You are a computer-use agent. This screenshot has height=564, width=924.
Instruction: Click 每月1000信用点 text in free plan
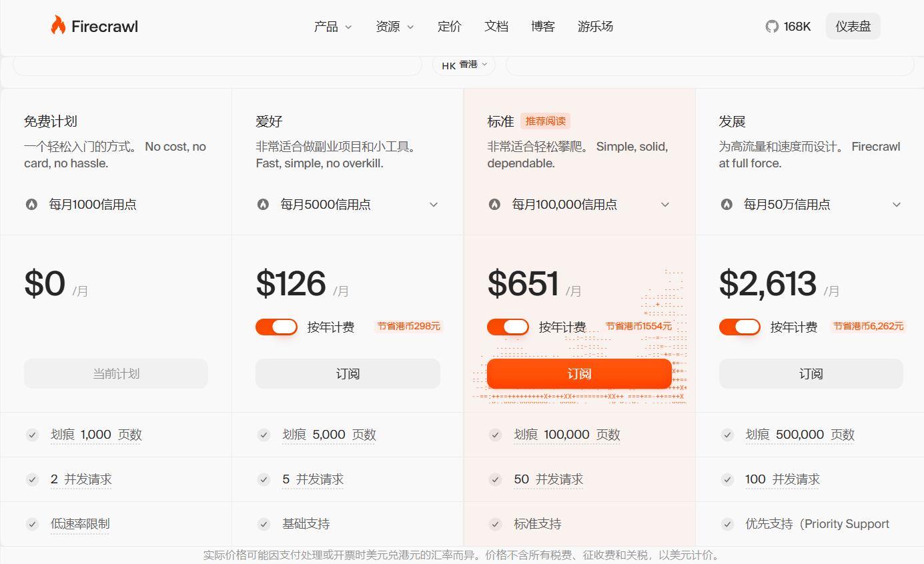tap(93, 205)
